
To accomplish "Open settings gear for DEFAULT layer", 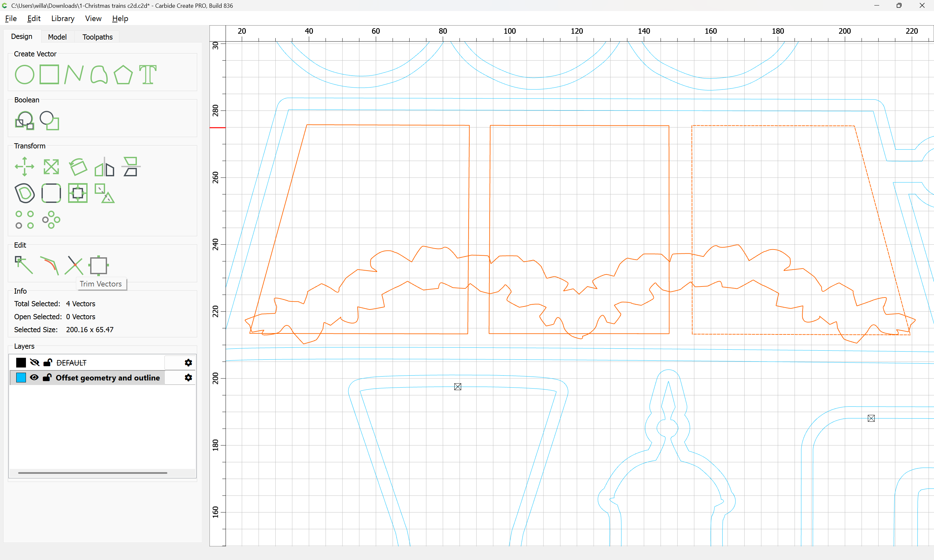I will pos(188,363).
